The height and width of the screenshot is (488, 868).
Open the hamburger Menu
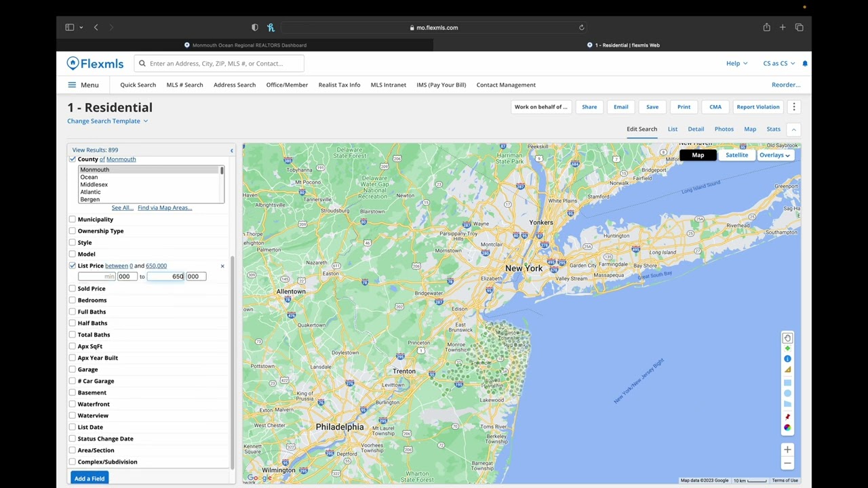pyautogui.click(x=83, y=85)
